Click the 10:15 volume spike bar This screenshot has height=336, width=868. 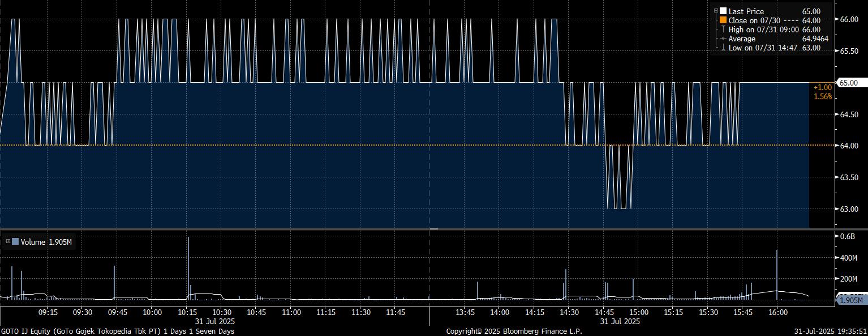coord(188,266)
